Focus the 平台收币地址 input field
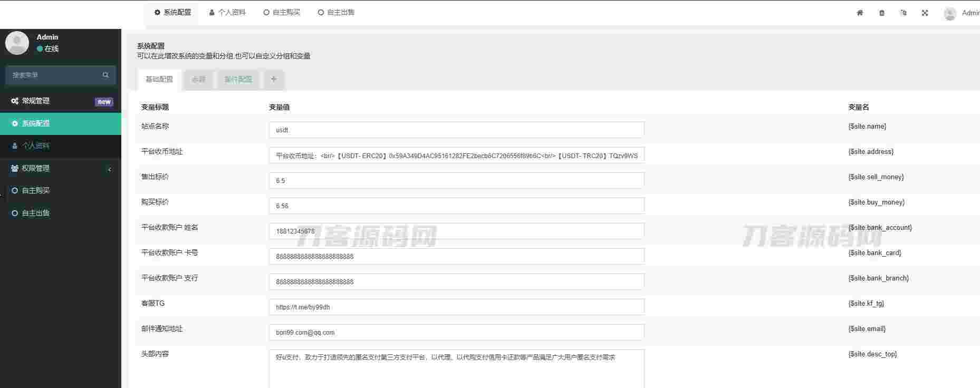The height and width of the screenshot is (388, 980). 456,155
